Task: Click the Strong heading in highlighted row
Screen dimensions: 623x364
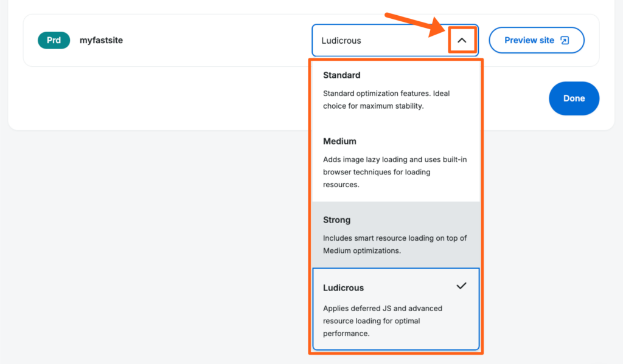Action: pyautogui.click(x=336, y=220)
